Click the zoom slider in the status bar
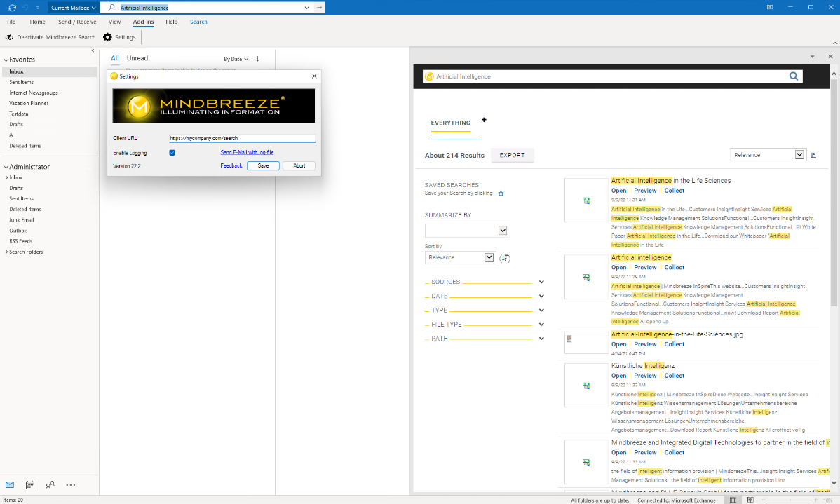 point(790,500)
